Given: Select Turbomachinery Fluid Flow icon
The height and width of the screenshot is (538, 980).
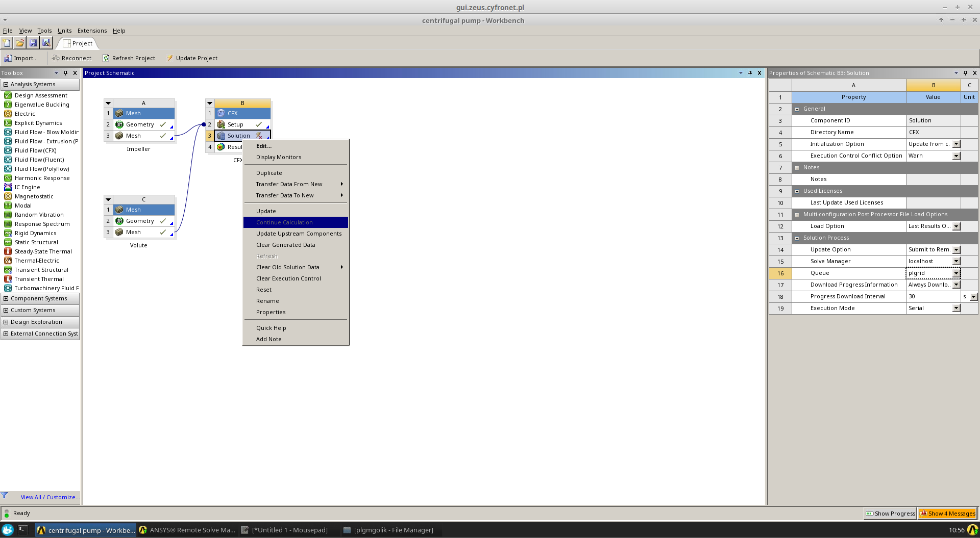Looking at the screenshot, I should pos(8,288).
